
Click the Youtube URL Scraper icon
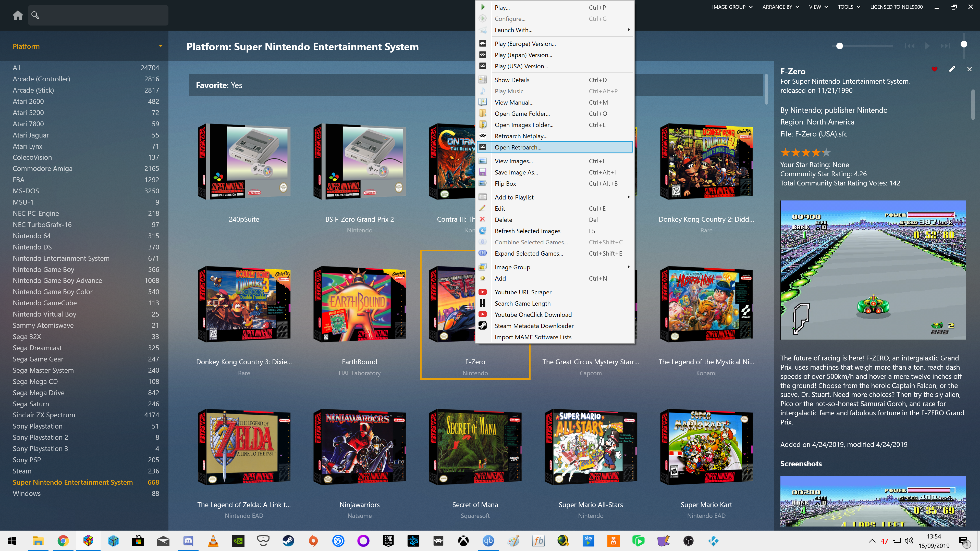[x=482, y=292]
